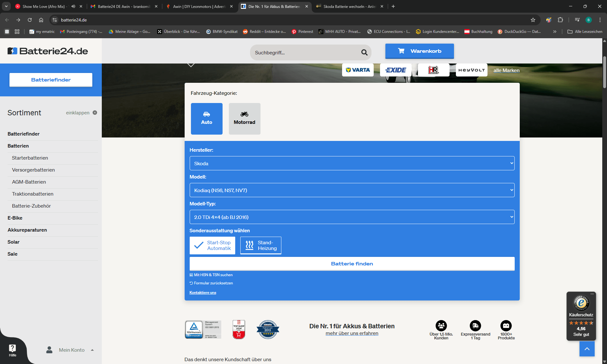This screenshot has height=364, width=607.
Task: Open the Modell dropdown showing Kodiaq
Action: tap(352, 190)
